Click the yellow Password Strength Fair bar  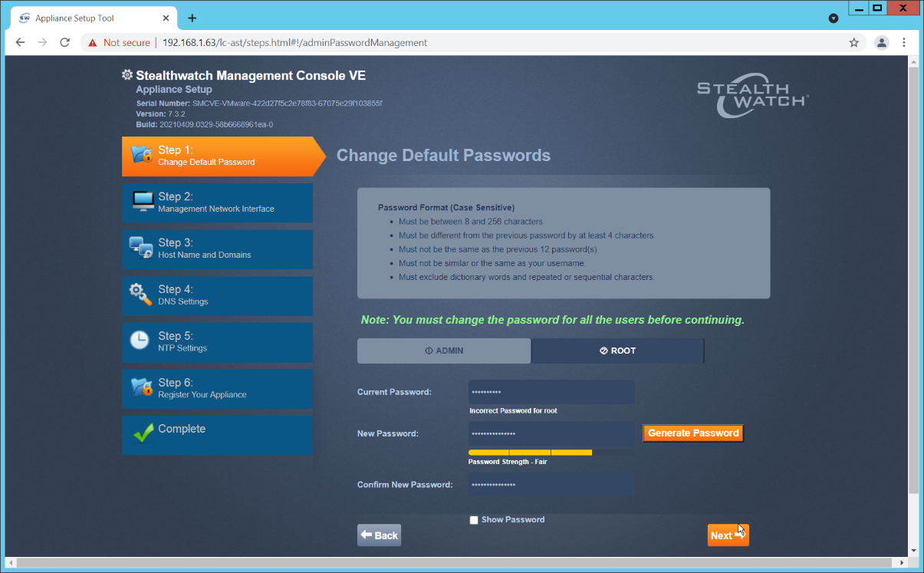pyautogui.click(x=531, y=452)
